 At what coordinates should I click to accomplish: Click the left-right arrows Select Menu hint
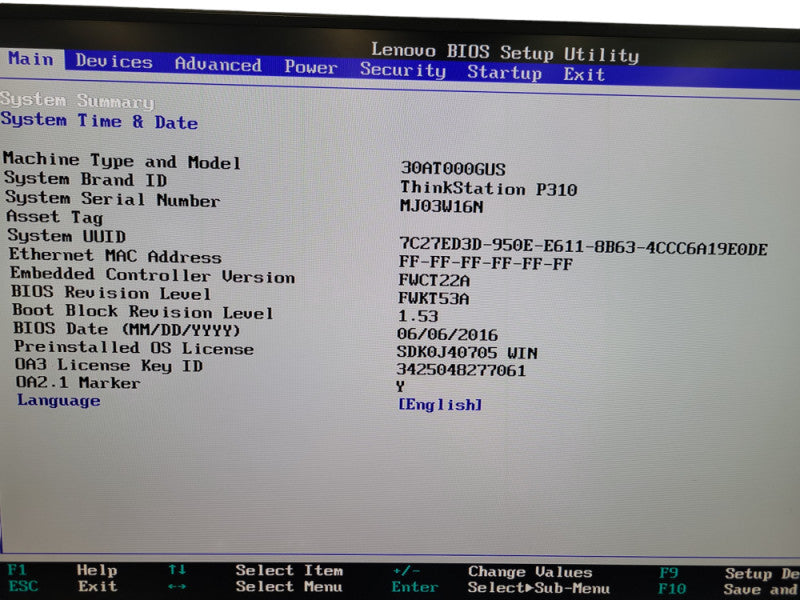point(256,587)
